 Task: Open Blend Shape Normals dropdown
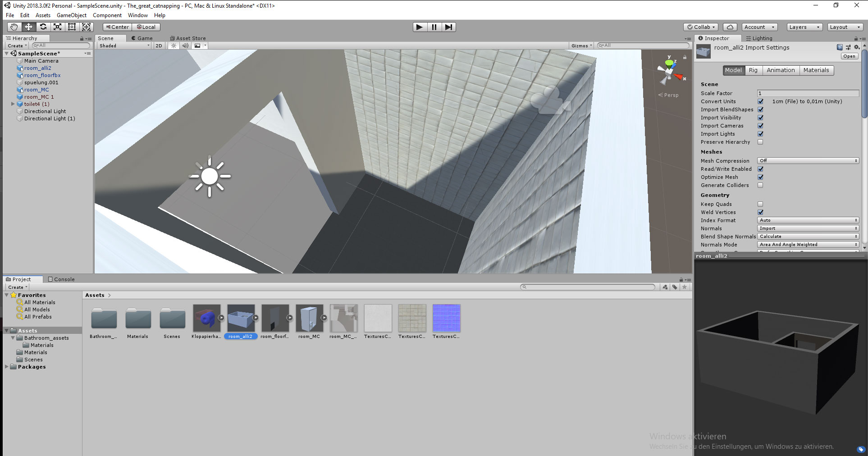pos(808,237)
